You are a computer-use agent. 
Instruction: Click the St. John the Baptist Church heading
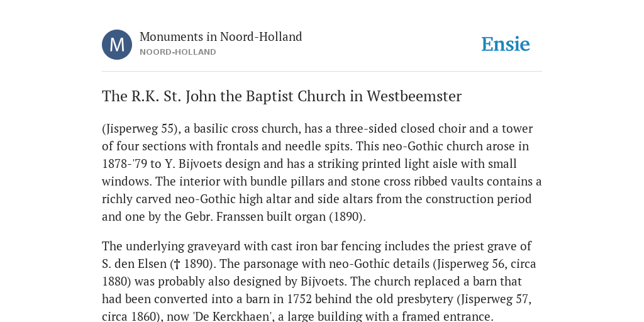point(282,96)
